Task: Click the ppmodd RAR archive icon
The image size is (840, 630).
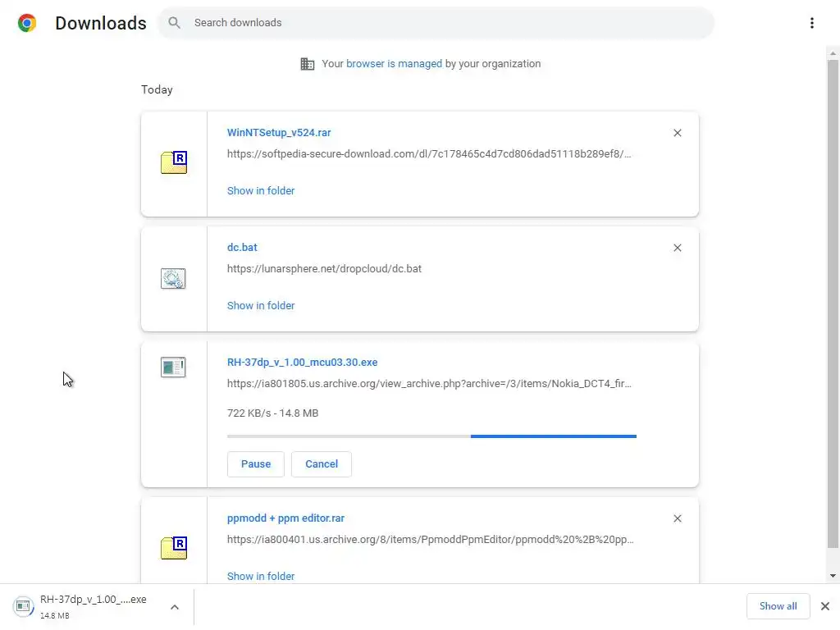Action: point(174,548)
